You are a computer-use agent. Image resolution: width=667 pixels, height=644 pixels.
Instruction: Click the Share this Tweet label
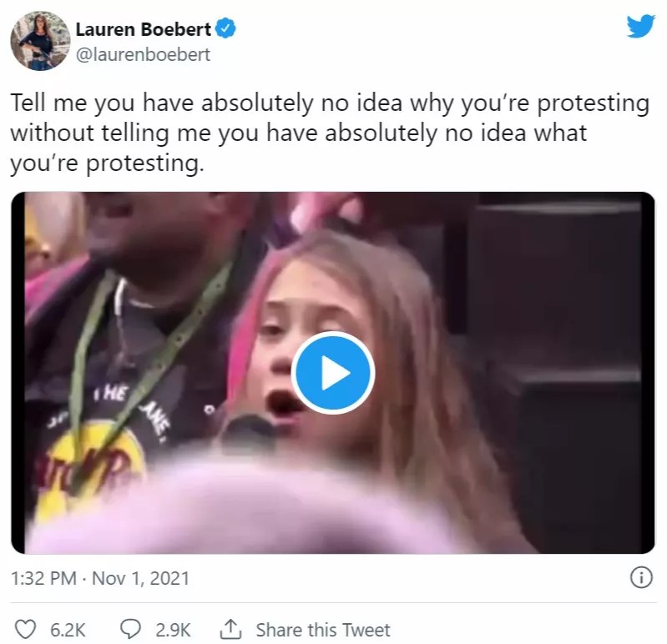coord(322,629)
